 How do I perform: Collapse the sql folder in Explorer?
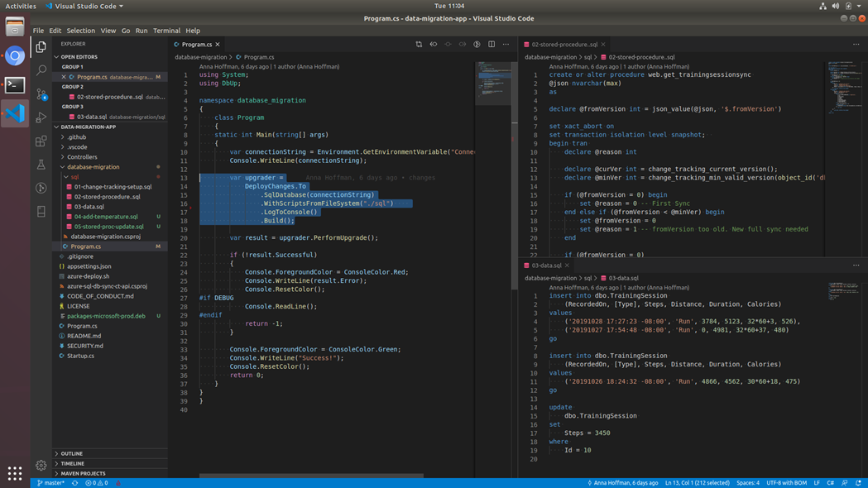coord(74,177)
